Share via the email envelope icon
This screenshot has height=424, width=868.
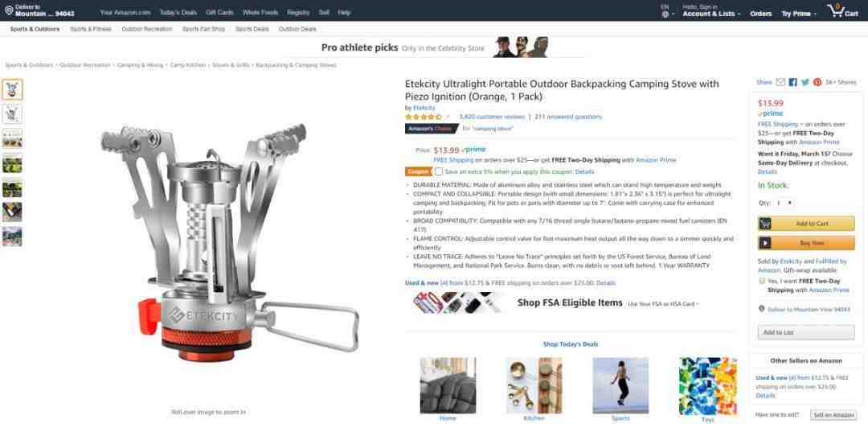tap(780, 82)
